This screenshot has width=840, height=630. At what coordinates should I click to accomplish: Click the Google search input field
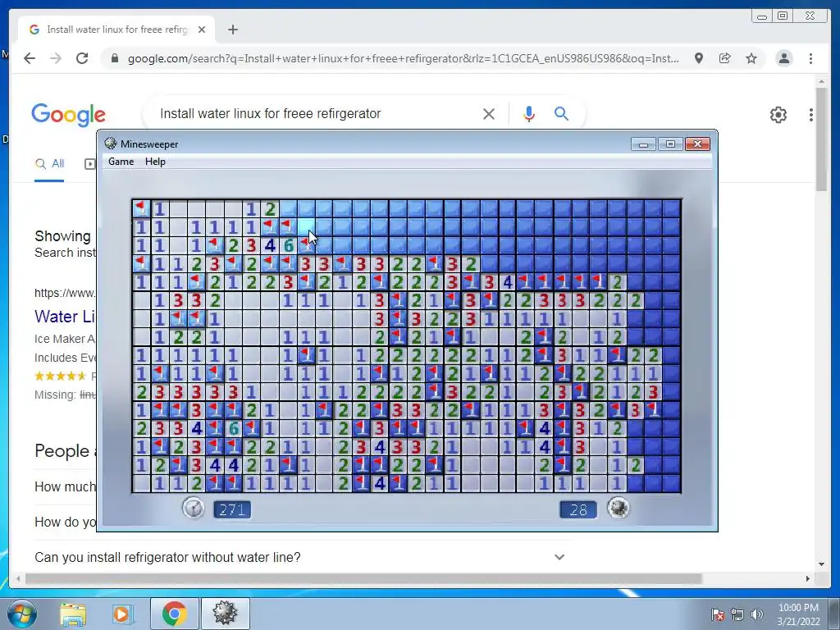pyautogui.click(x=316, y=113)
